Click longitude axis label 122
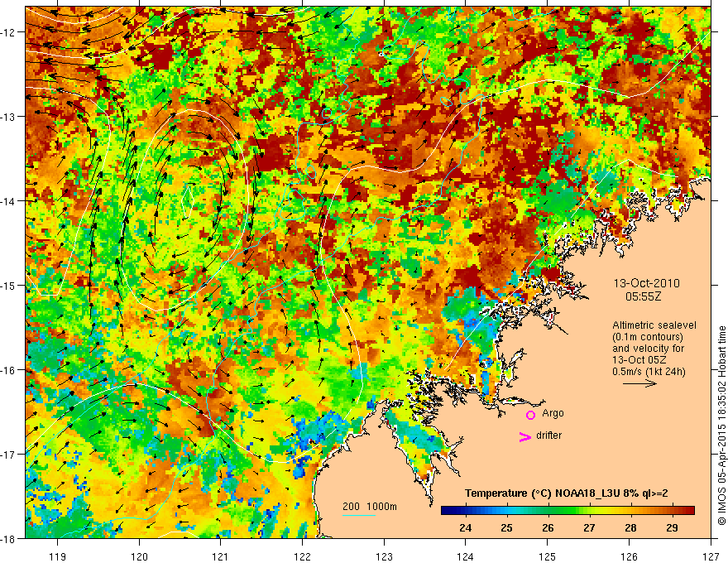This screenshot has width=728, height=563. 302,556
